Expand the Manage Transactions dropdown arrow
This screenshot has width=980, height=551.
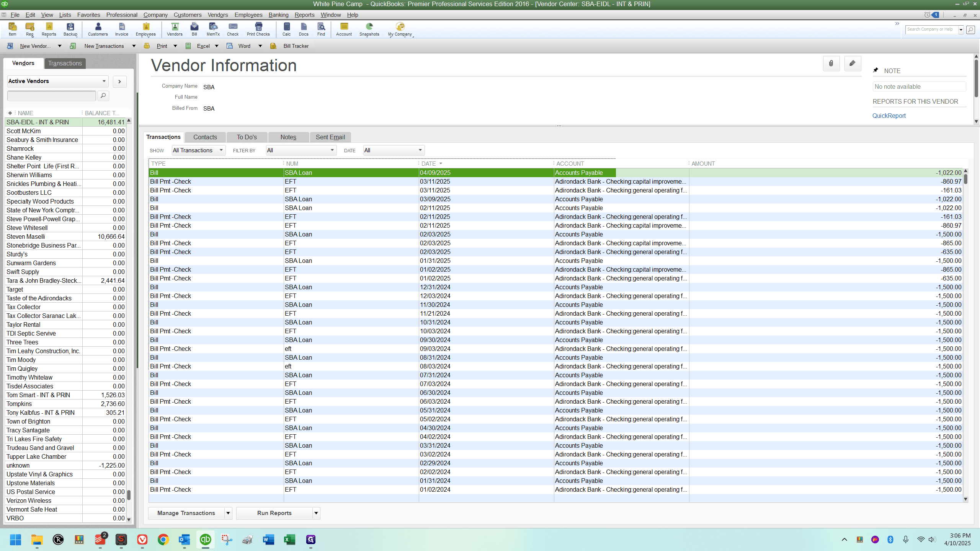228,513
